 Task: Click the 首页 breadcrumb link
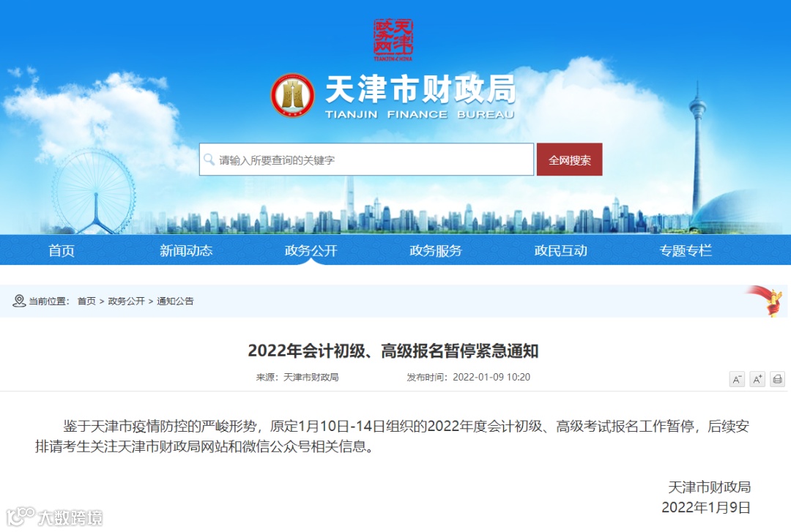pyautogui.click(x=86, y=301)
